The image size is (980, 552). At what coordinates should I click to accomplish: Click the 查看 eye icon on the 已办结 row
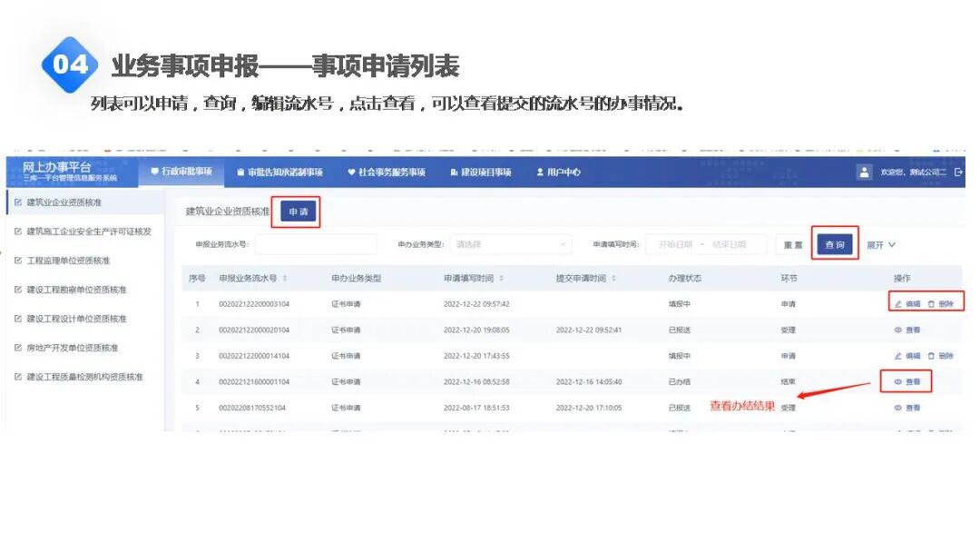[x=897, y=381]
